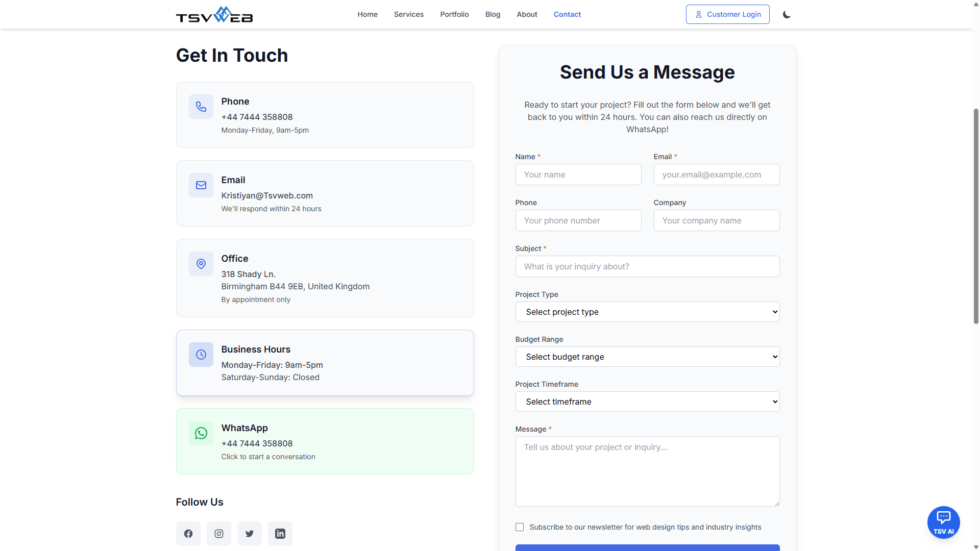The height and width of the screenshot is (551, 980).
Task: Click into the Your name field
Action: click(x=578, y=174)
